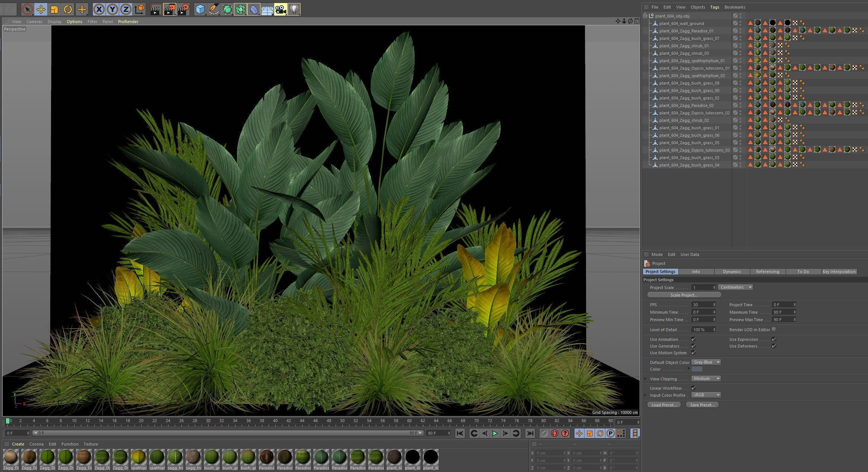Toggle rotation keyframe recording icon
868x472 pixels.
click(600, 433)
